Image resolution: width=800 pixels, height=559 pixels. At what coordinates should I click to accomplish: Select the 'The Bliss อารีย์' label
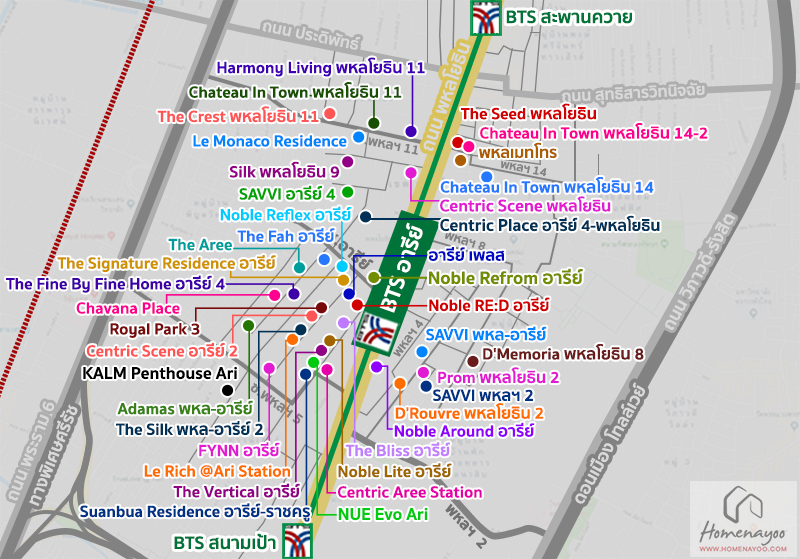tap(397, 451)
